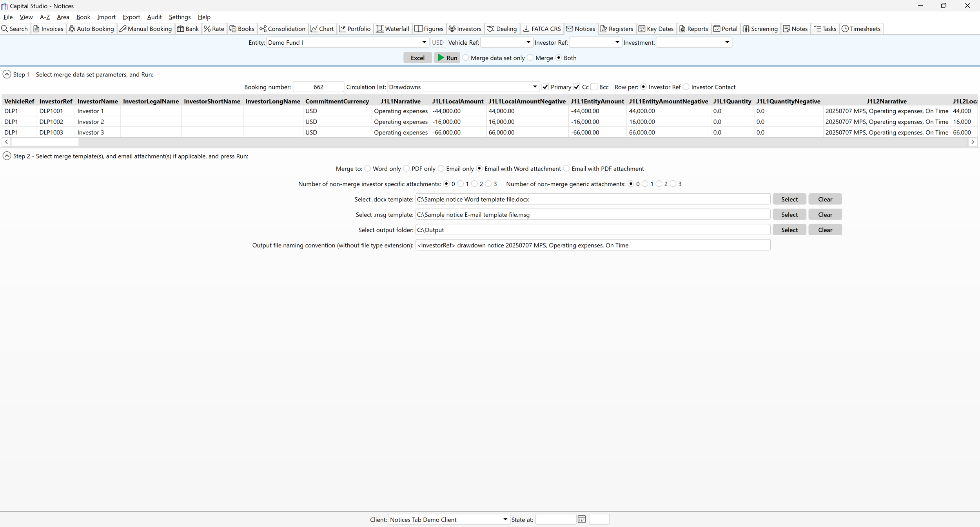Click the calendar icon beside State at
Screen dimensions: 980x527
581,519
